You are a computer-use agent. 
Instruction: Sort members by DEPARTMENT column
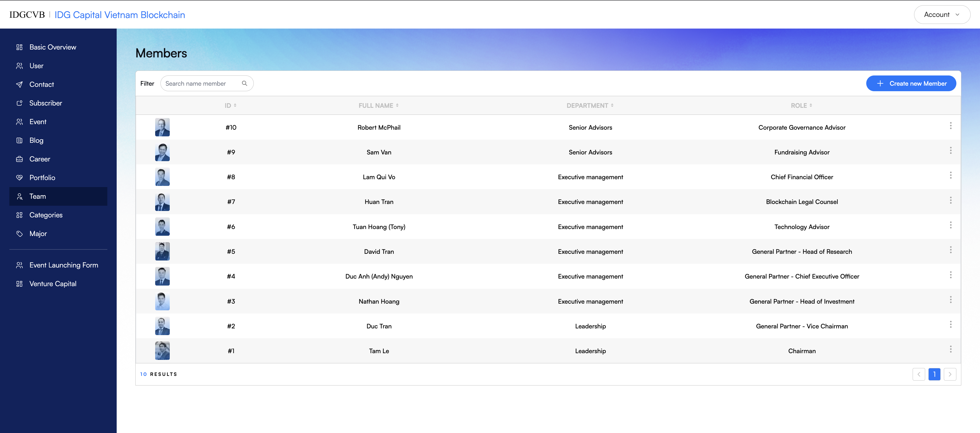click(x=590, y=105)
